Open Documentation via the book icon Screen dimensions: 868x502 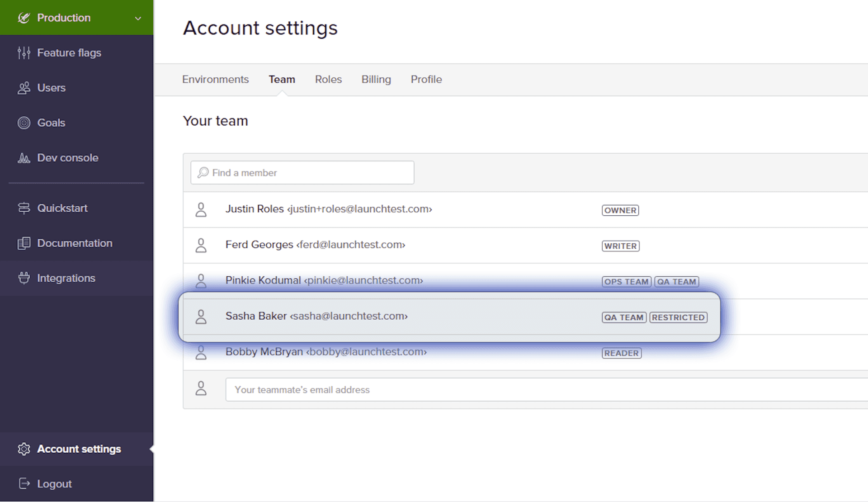click(x=24, y=243)
